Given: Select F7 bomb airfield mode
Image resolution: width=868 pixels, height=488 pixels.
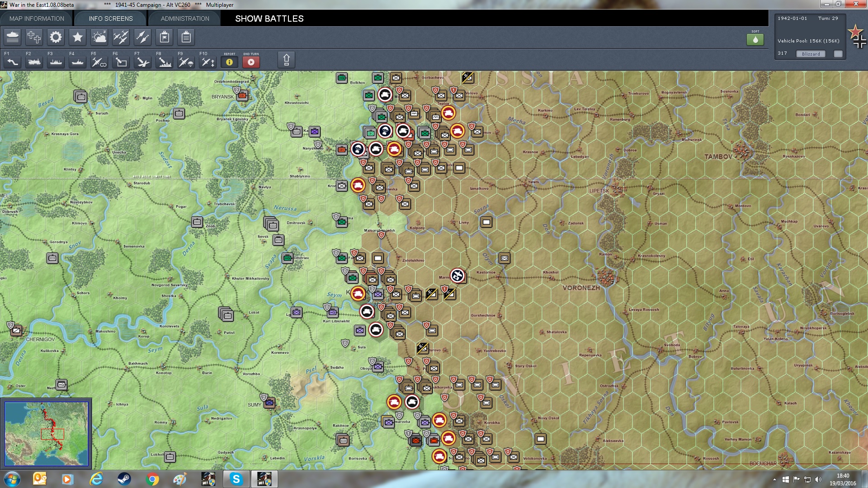Looking at the screenshot, I should pos(142,62).
